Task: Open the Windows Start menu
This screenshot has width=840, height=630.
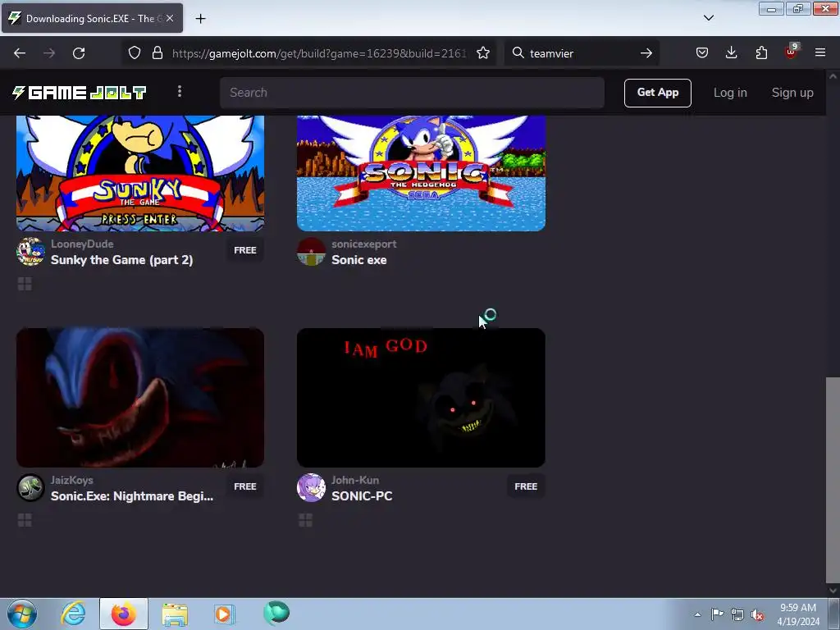Action: [x=22, y=614]
